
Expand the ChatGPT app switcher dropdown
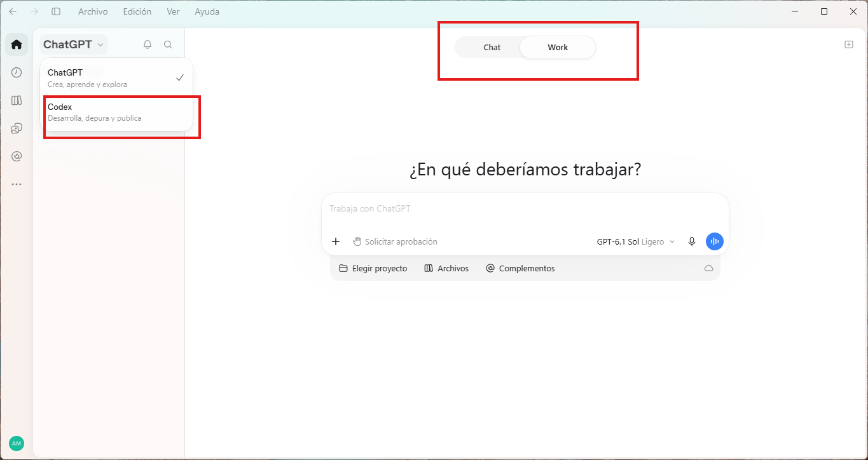(x=74, y=44)
